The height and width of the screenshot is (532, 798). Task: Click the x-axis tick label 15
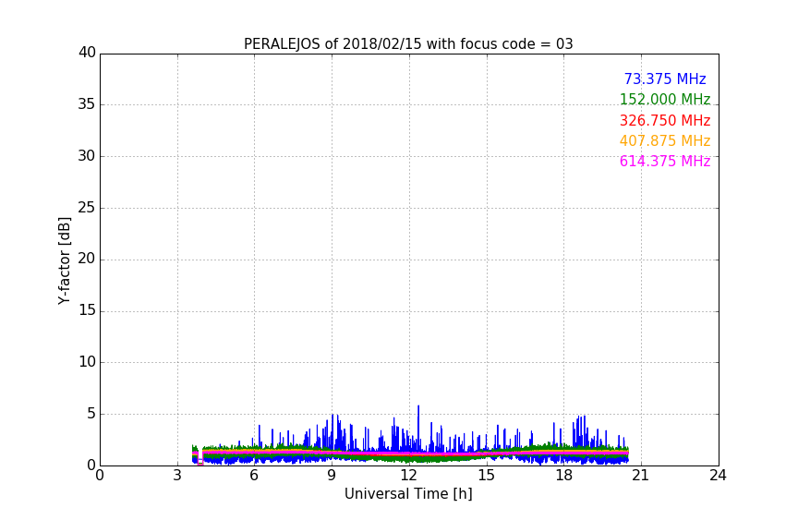tap(486, 476)
